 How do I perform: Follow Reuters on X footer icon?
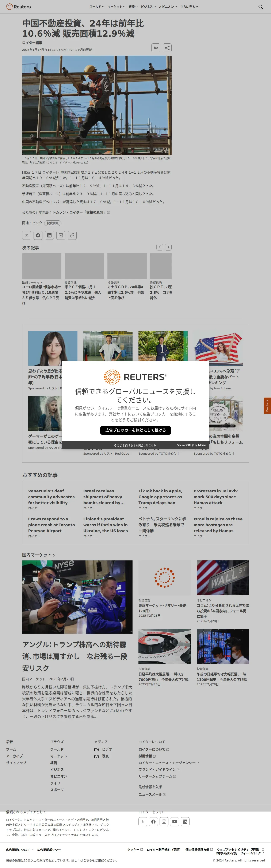[x=143, y=821]
